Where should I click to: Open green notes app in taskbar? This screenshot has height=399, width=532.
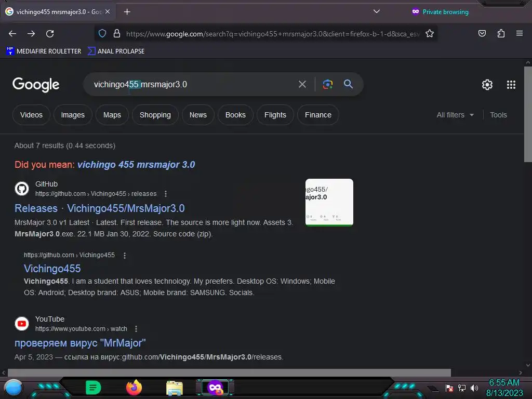[93, 388]
